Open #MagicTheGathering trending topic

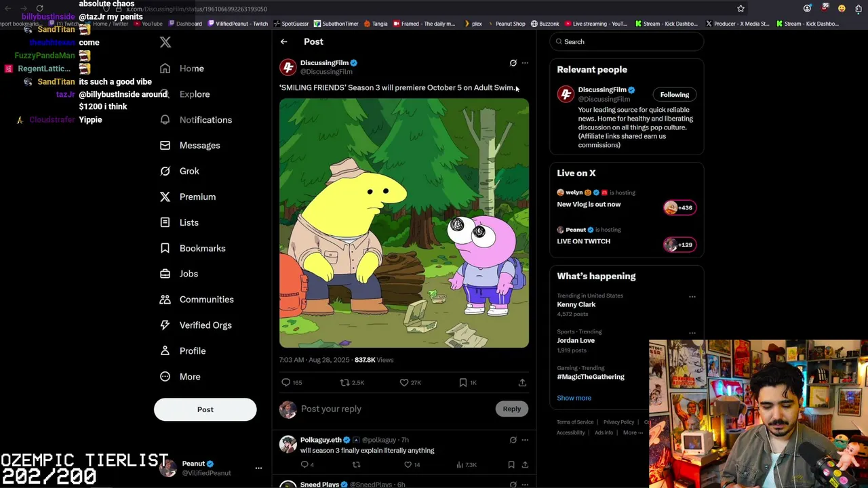(591, 377)
